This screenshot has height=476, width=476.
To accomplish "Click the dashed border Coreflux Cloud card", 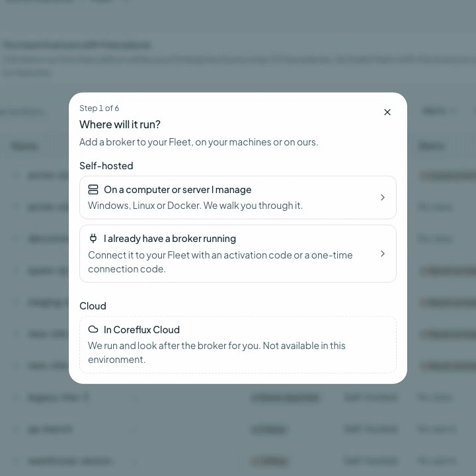I will click(238, 344).
